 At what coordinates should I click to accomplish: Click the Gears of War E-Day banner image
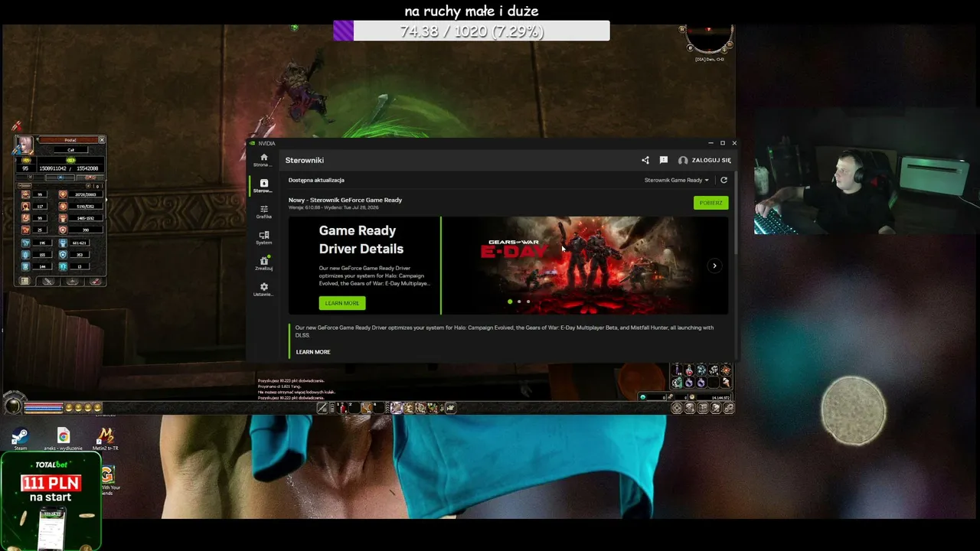585,266
